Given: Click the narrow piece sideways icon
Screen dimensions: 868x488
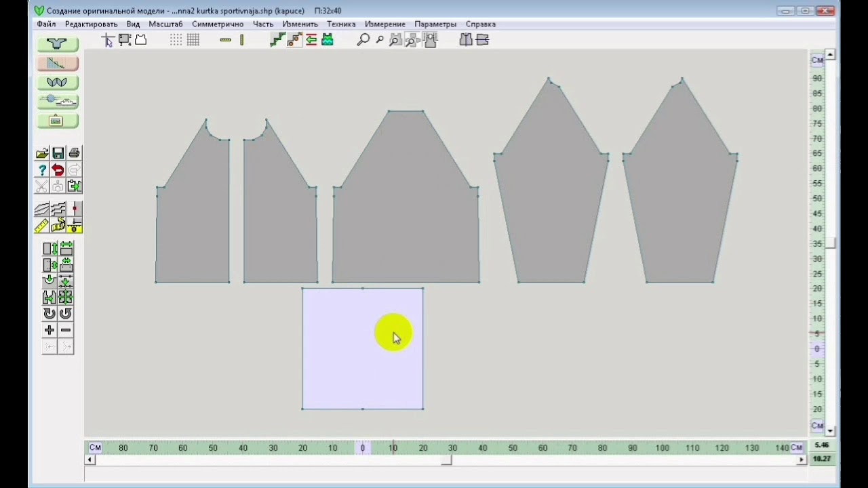Looking at the screenshot, I should coord(50,265).
